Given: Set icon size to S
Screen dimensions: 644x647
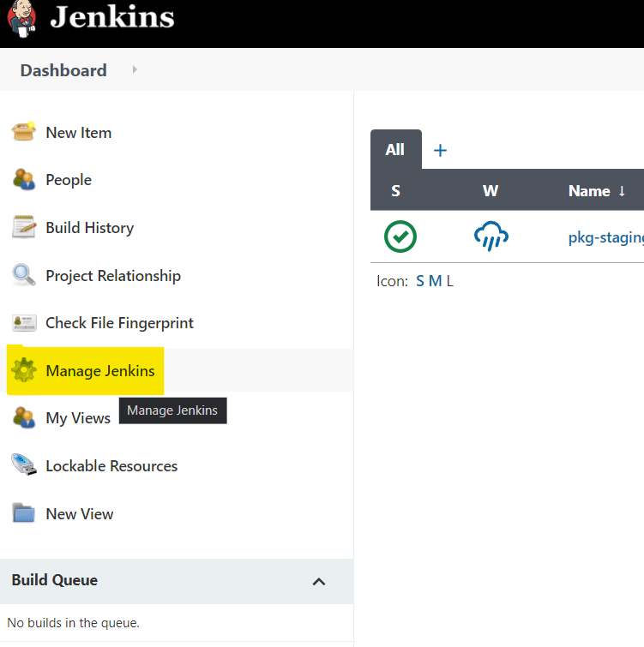Looking at the screenshot, I should pos(420,281).
